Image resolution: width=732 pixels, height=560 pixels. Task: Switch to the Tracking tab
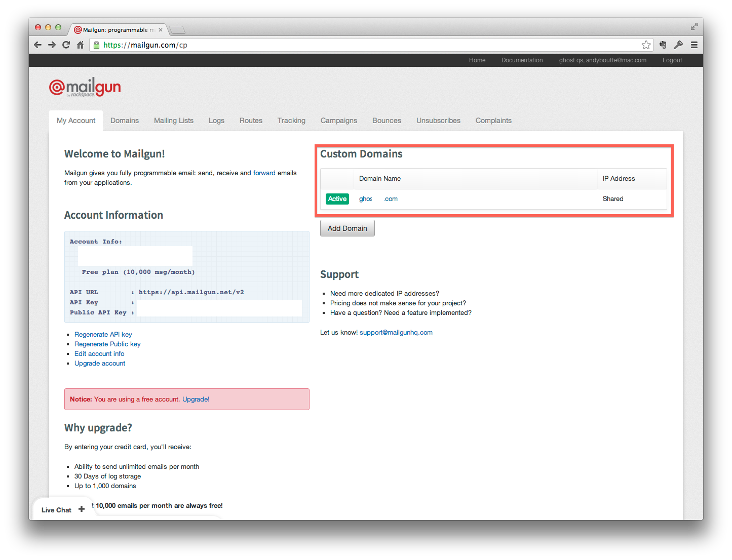pos(291,121)
